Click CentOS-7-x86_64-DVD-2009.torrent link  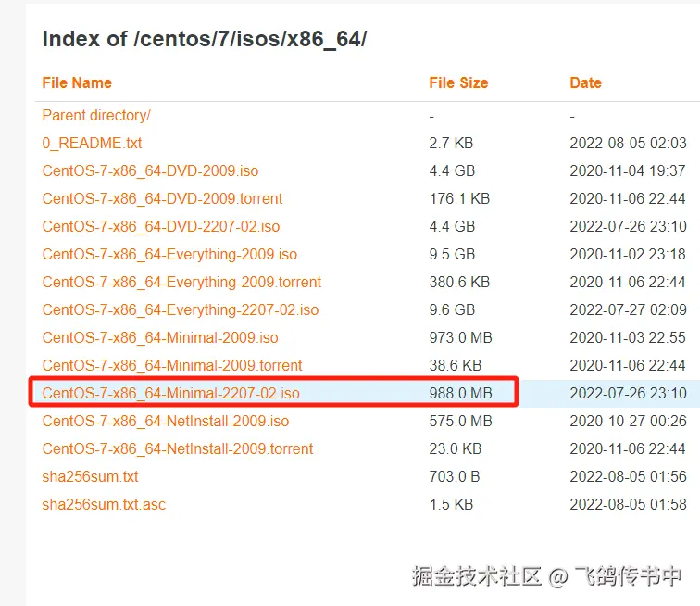point(163,198)
